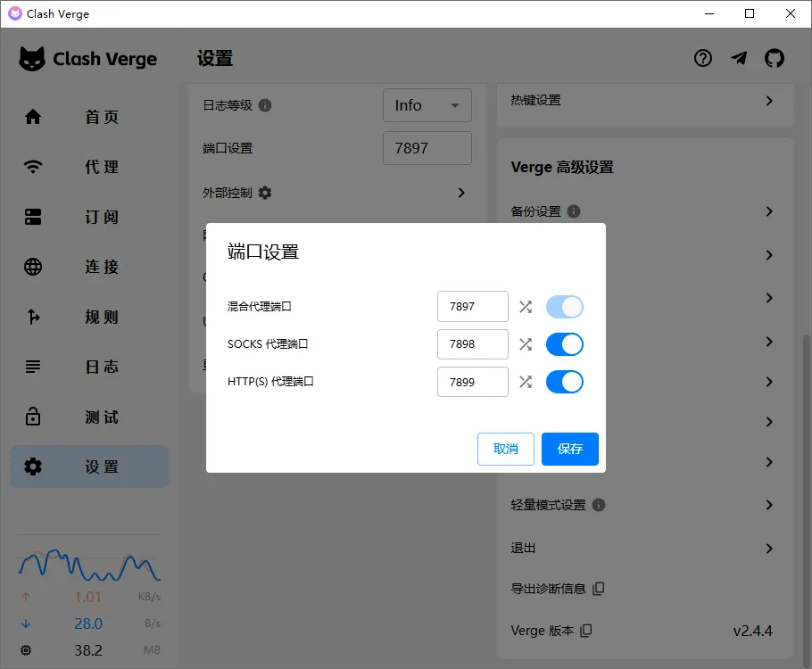Click the memory chip icon in sidebar stats
This screenshot has height=669, width=812.
[26, 650]
